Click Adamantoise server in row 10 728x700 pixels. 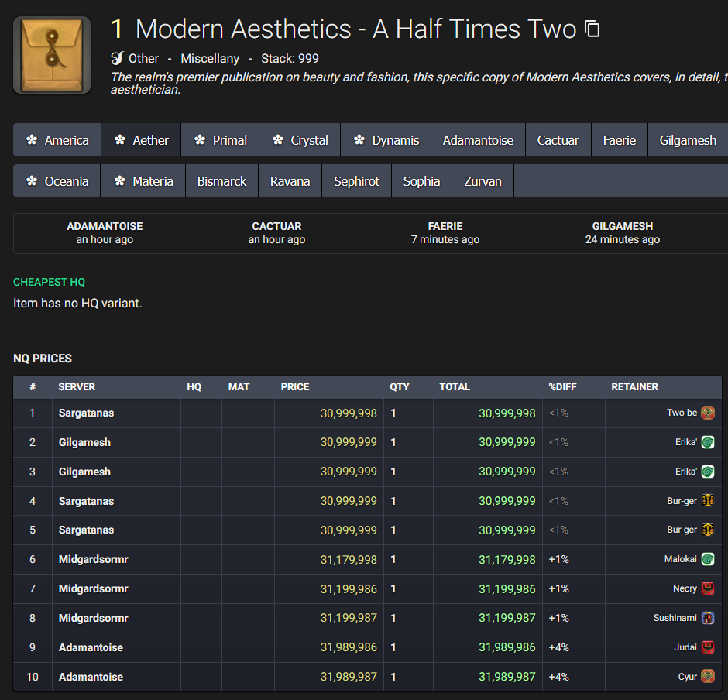(x=91, y=677)
